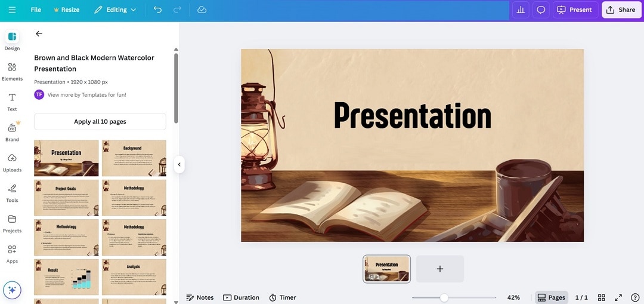Share the design
Viewport: 644px width, 304px height.
(621, 10)
